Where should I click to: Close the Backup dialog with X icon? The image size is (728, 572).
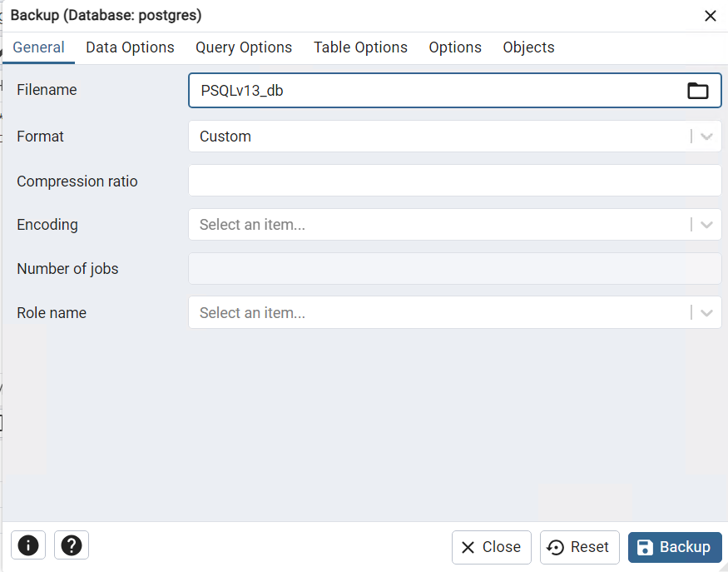point(711,16)
